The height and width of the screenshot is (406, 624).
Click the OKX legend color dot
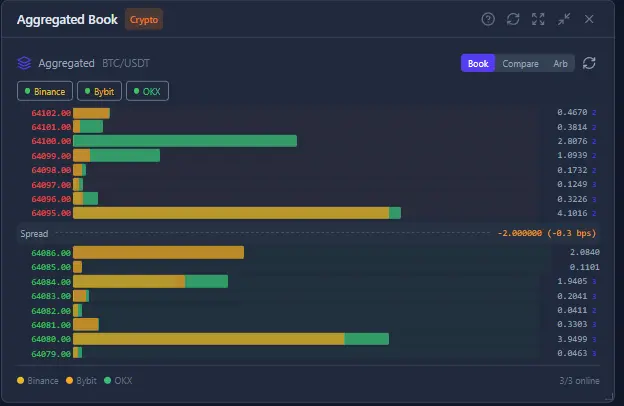point(107,381)
